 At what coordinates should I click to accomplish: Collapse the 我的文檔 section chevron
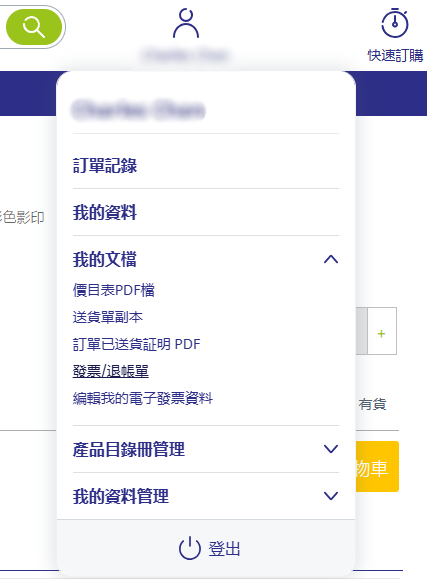tap(331, 259)
